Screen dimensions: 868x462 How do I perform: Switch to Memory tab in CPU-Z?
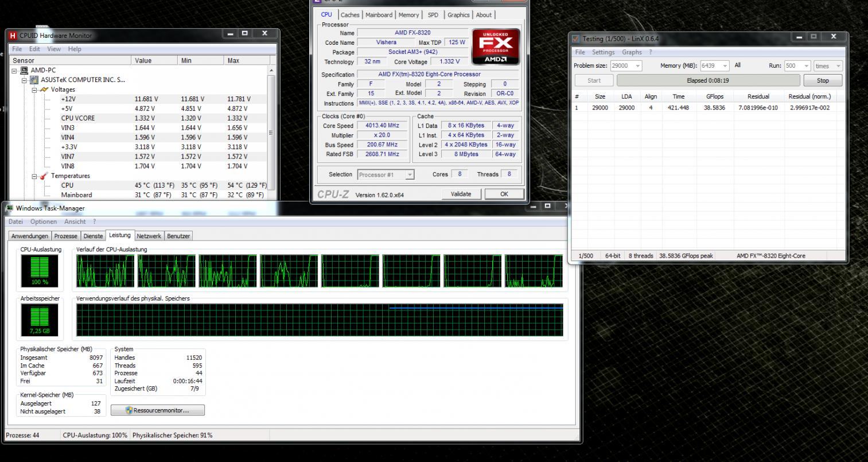[408, 15]
